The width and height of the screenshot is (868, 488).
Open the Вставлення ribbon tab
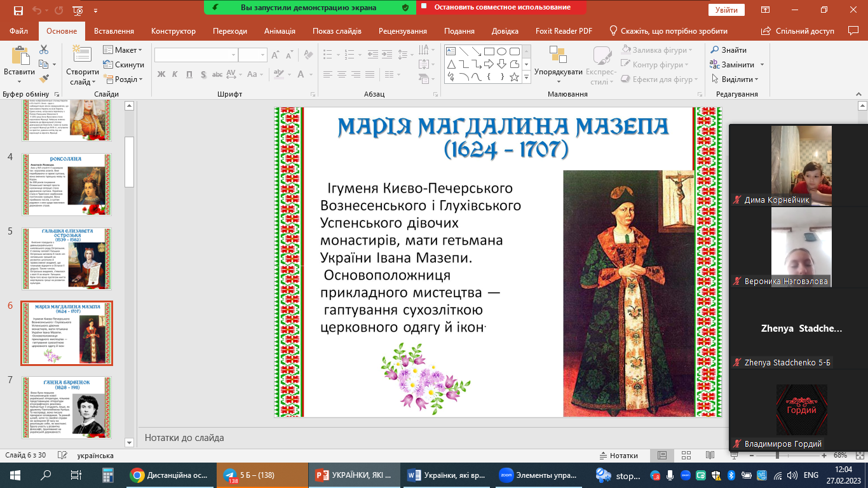point(114,31)
